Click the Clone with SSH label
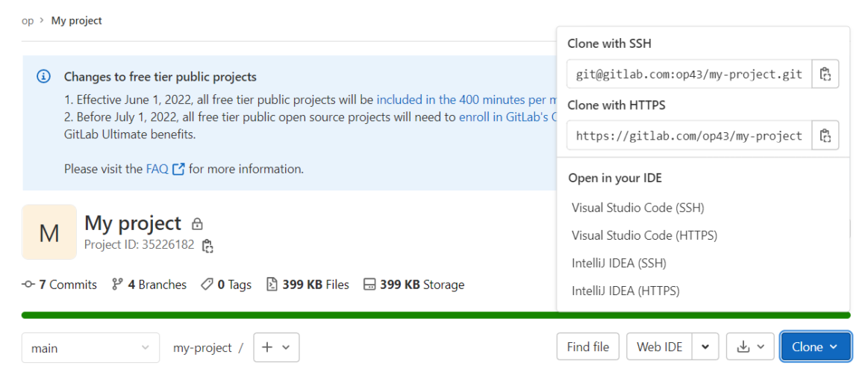Image resolution: width=868 pixels, height=372 pixels. point(610,44)
